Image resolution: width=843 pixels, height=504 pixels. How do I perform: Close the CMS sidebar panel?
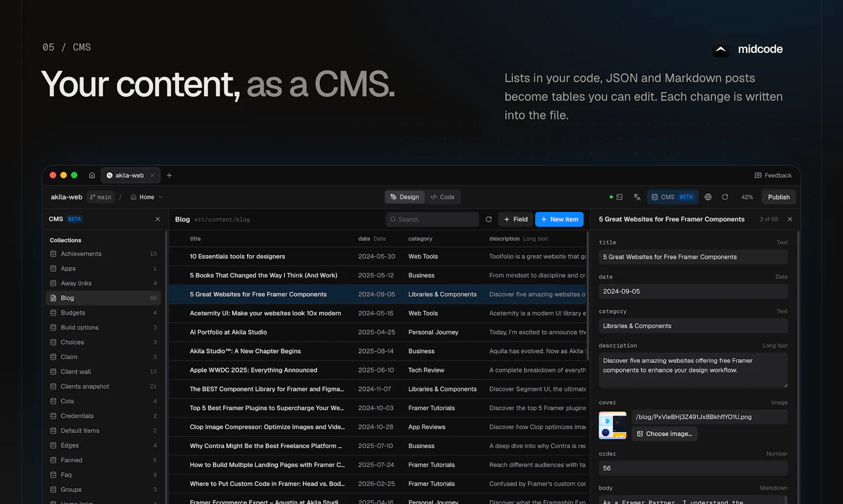[158, 219]
